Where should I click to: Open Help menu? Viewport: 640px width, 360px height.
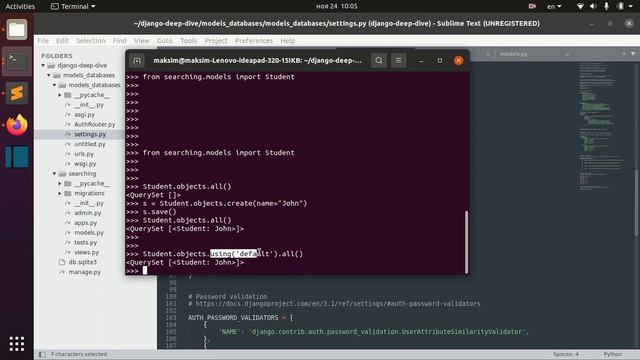click(287, 40)
